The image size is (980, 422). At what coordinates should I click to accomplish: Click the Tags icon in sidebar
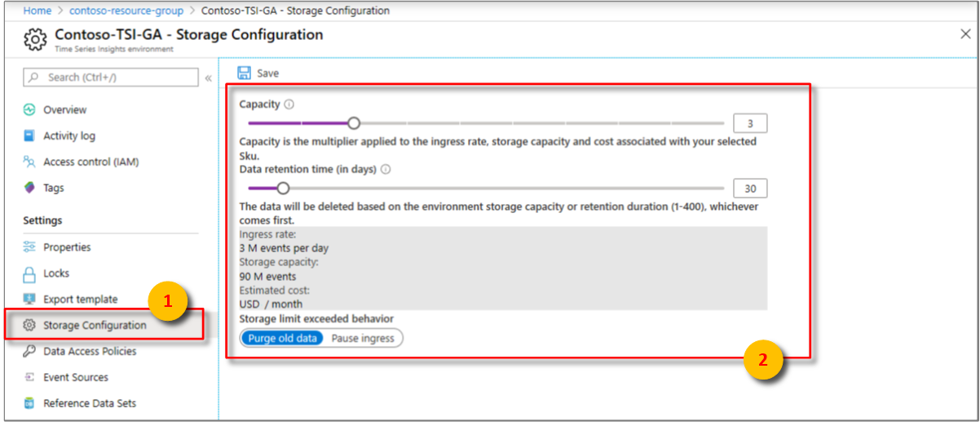(x=29, y=188)
